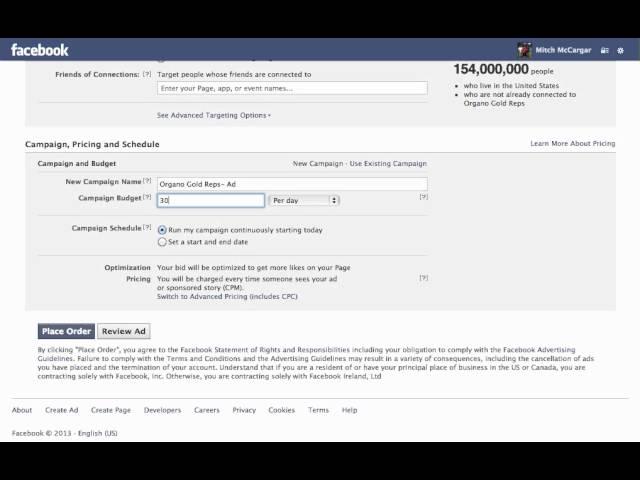This screenshot has height=480, width=640.
Task: Focus the New Campaign Name field
Action: 292,184
